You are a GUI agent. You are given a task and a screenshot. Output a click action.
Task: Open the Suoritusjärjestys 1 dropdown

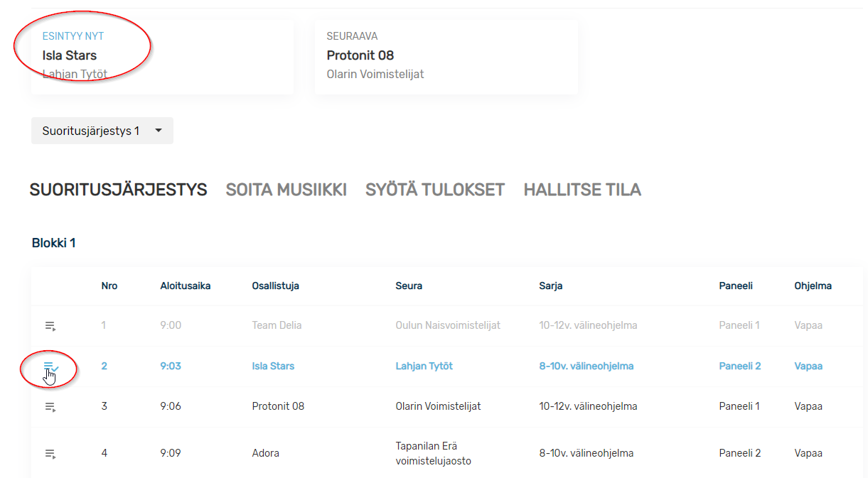pos(91,131)
